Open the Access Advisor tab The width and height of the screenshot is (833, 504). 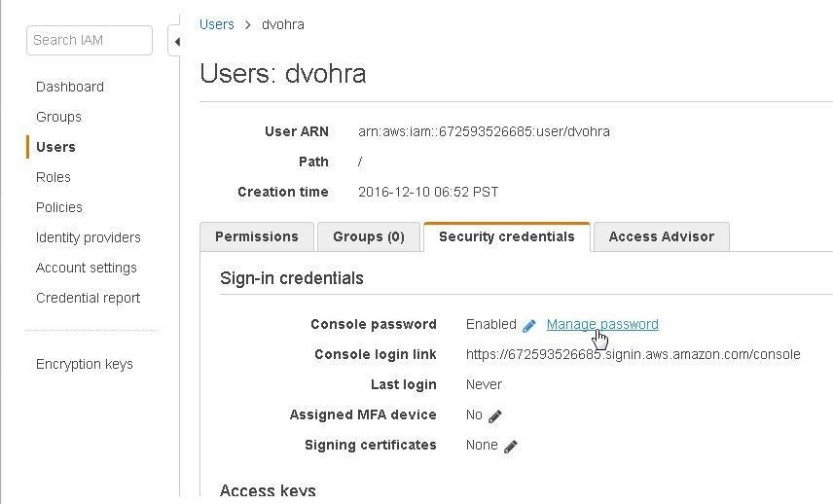click(x=662, y=236)
